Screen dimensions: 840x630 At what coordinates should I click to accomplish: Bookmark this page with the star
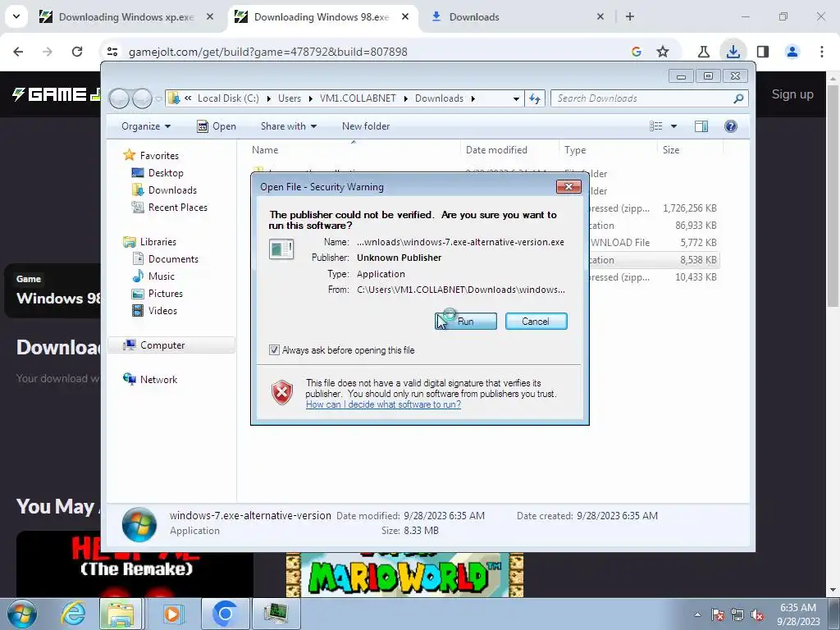point(663,52)
